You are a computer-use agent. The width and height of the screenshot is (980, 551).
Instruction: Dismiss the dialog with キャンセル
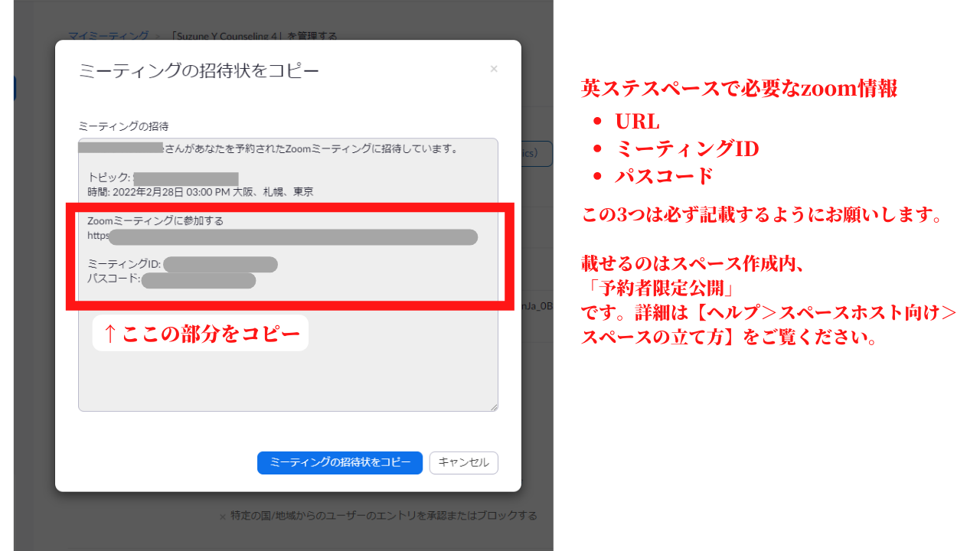[x=464, y=463]
